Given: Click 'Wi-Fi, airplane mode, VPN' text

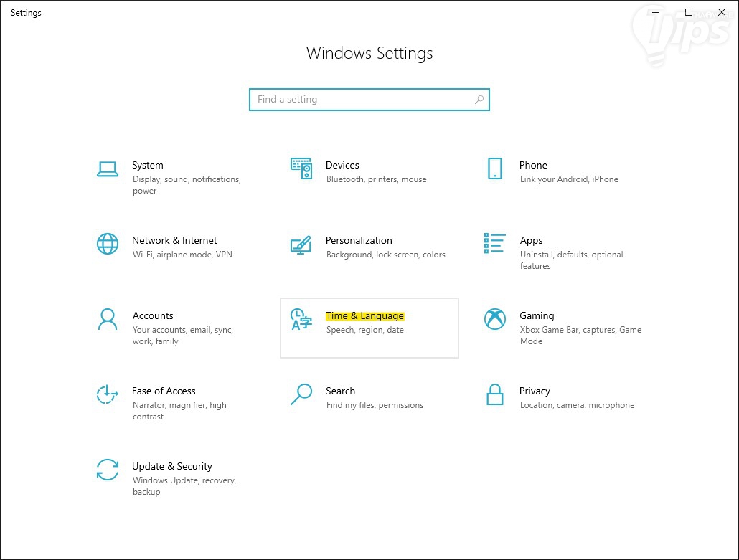Looking at the screenshot, I should click(x=182, y=255).
